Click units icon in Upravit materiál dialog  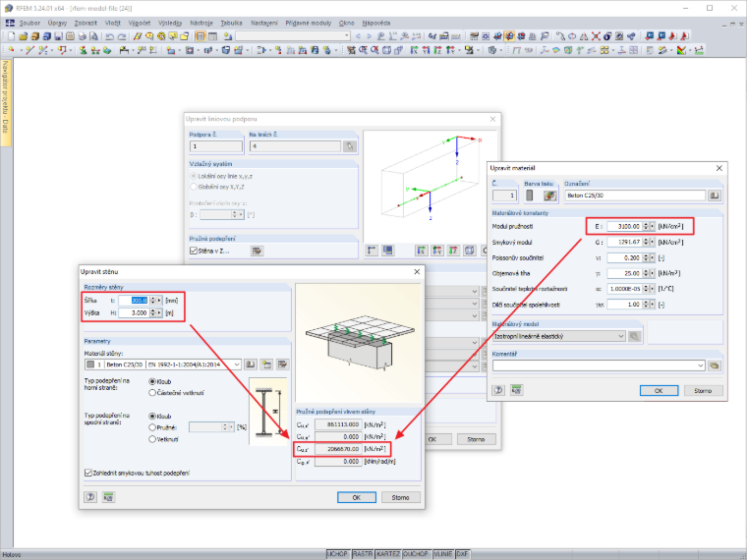coord(516,390)
